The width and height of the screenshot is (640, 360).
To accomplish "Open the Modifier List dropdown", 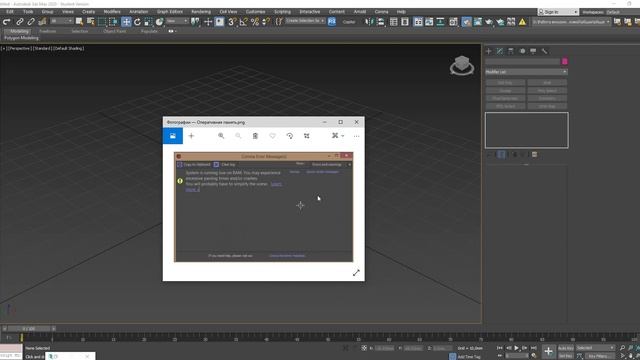I will click(x=526, y=72).
